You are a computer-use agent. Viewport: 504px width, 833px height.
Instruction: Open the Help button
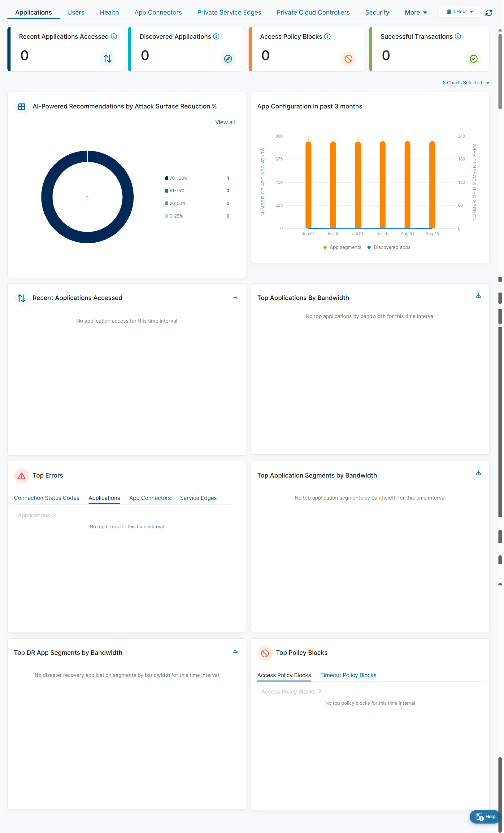pyautogui.click(x=485, y=817)
